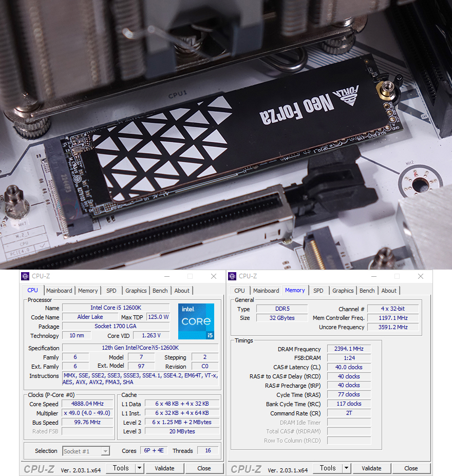Click Revision value 'C0'
The height and width of the screenshot is (476, 452).
[x=205, y=367]
